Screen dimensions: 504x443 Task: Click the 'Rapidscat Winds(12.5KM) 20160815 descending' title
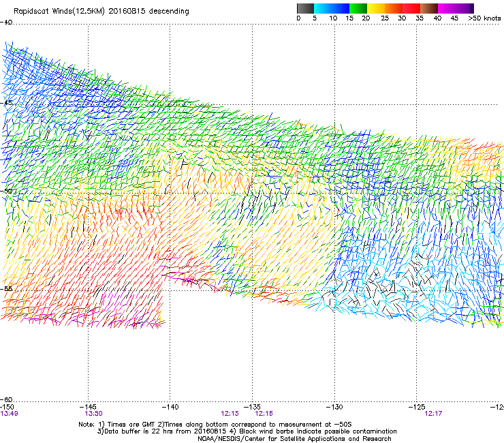pos(101,12)
